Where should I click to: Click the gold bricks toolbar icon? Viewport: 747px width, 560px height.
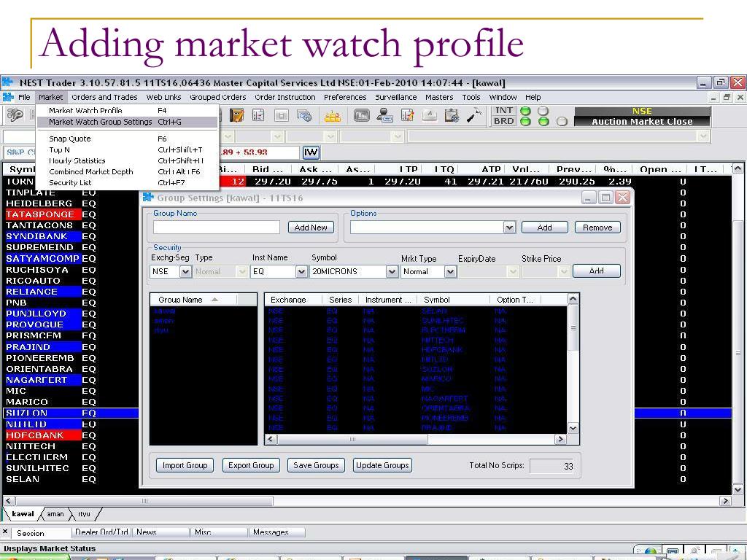tap(333, 116)
